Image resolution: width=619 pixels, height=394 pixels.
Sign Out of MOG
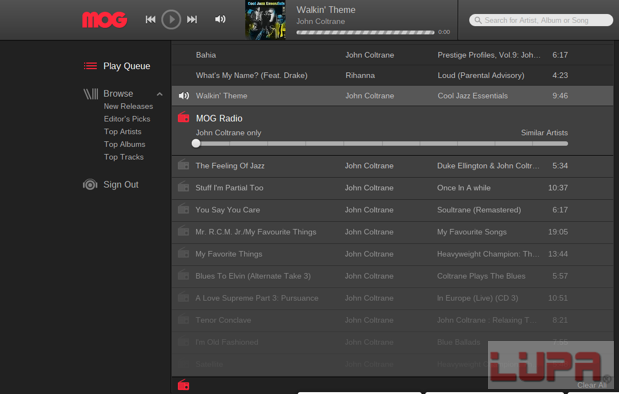click(x=121, y=185)
